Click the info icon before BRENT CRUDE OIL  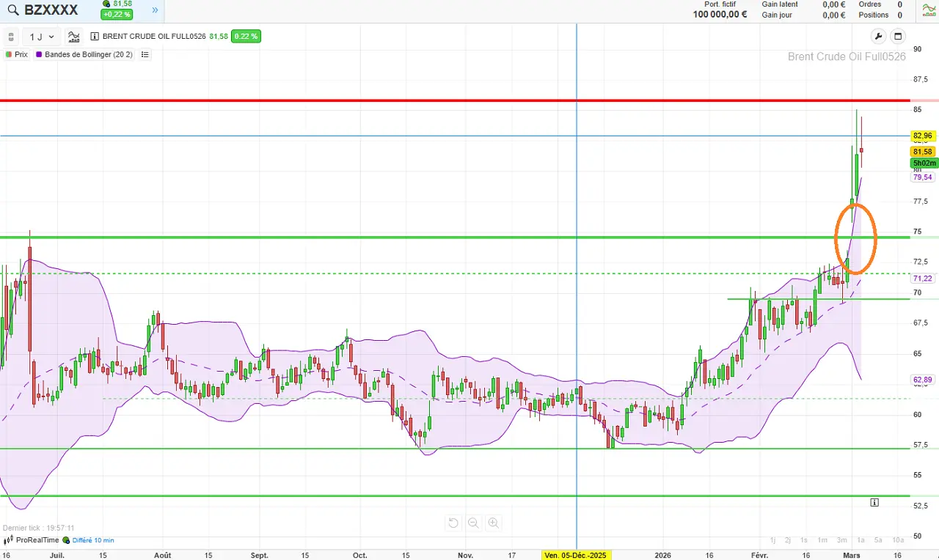[95, 37]
